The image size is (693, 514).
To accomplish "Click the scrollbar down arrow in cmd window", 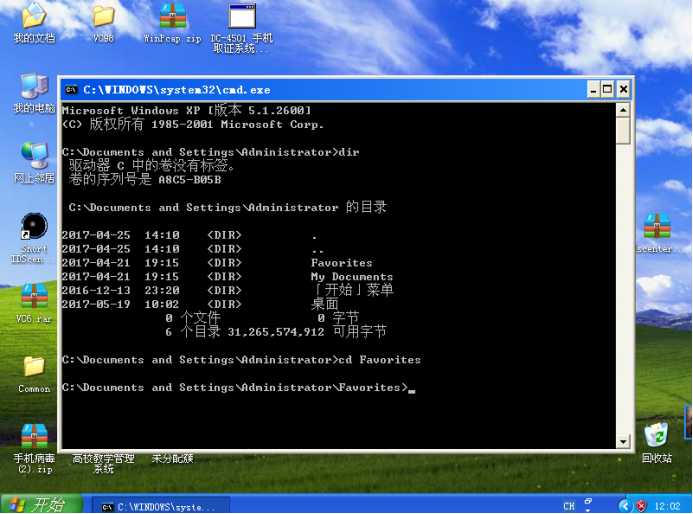I will point(623,441).
